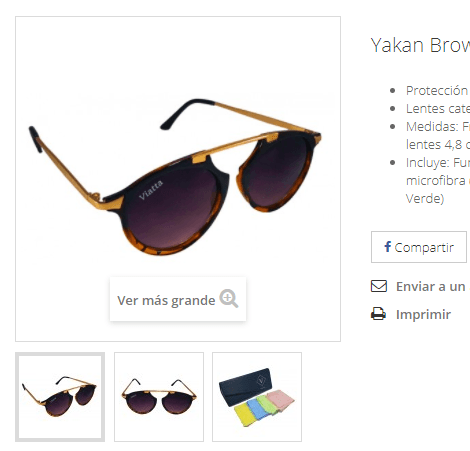Click the printer icon beside Imprimir
Image resolution: width=470 pixels, height=451 pixels.
(x=378, y=314)
